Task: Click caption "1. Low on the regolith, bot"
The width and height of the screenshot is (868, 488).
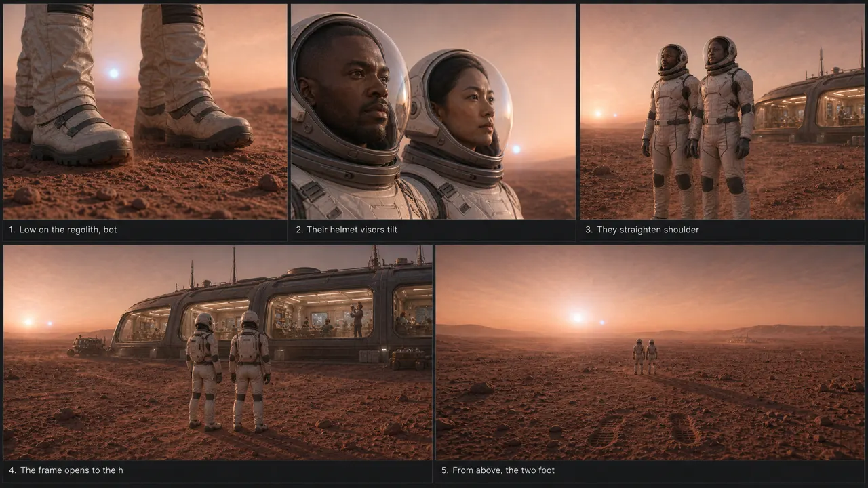Action: pyautogui.click(x=63, y=230)
